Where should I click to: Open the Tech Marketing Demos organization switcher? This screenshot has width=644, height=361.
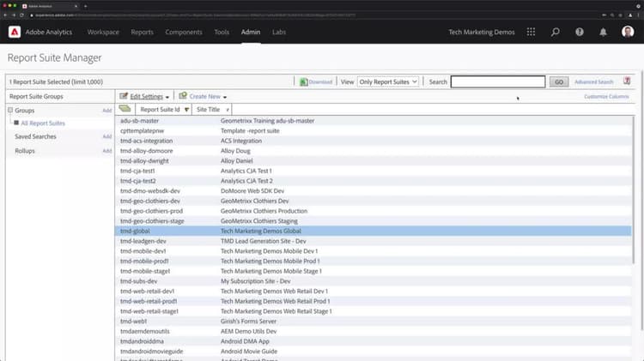pyautogui.click(x=482, y=32)
